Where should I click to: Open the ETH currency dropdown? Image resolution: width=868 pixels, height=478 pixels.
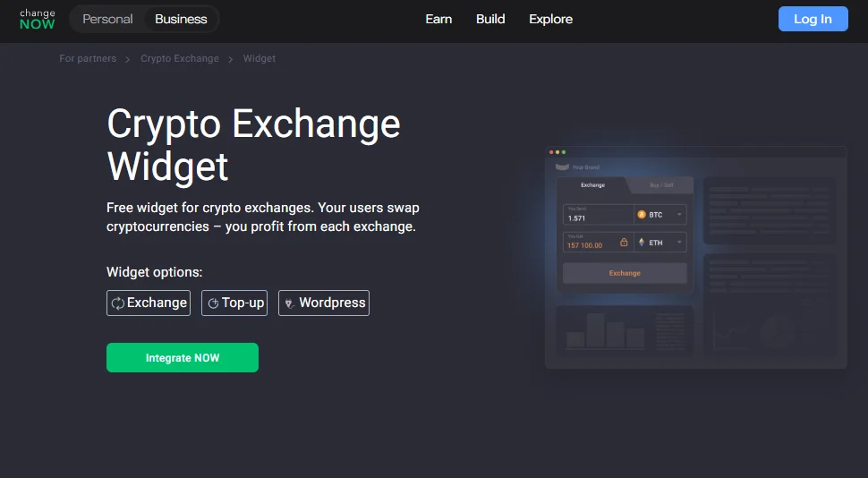660,242
